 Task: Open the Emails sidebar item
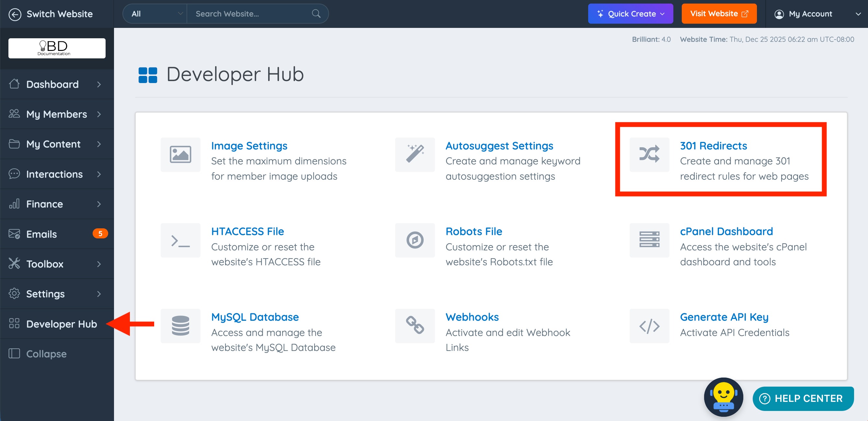pos(57,234)
